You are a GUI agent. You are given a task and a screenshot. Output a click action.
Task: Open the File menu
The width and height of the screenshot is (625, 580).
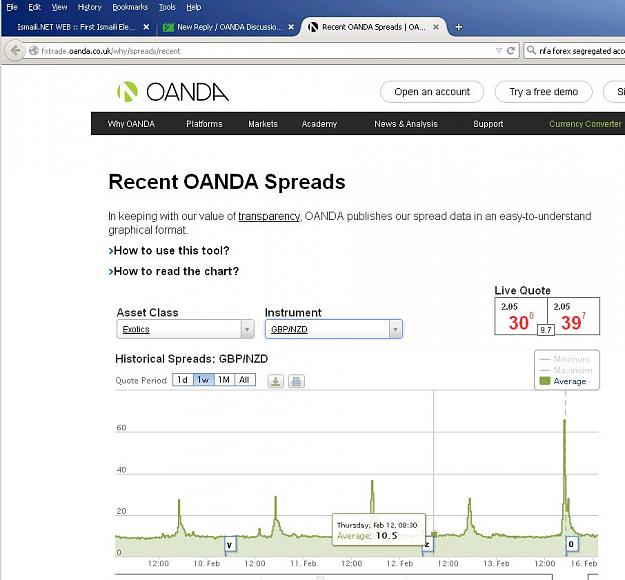[x=12, y=7]
